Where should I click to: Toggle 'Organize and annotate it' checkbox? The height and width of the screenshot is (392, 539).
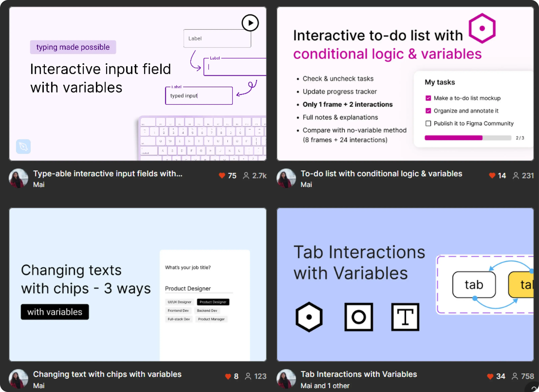pyautogui.click(x=428, y=111)
